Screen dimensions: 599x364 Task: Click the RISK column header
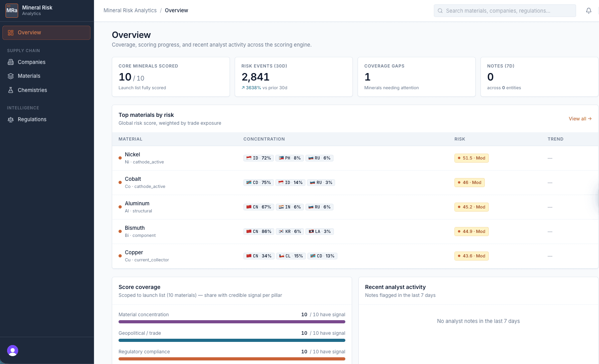[460, 139]
